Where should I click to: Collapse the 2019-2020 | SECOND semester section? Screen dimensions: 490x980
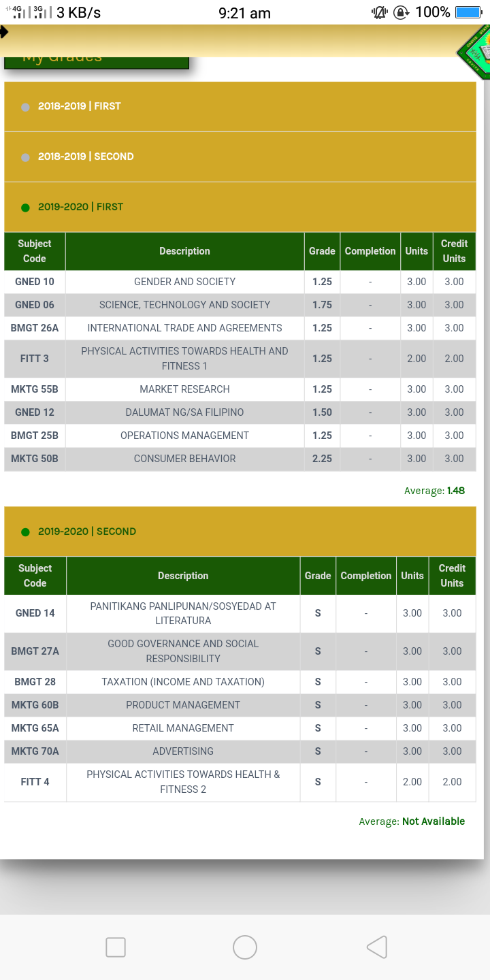[x=240, y=532]
